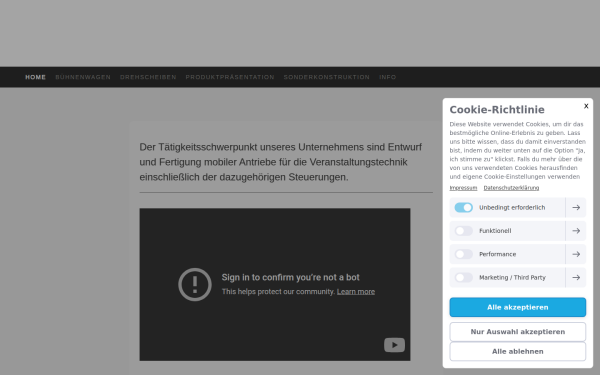Image resolution: width=600 pixels, height=375 pixels.
Task: Open the BÜHNENWAGEN menu item
Action: (x=83, y=77)
